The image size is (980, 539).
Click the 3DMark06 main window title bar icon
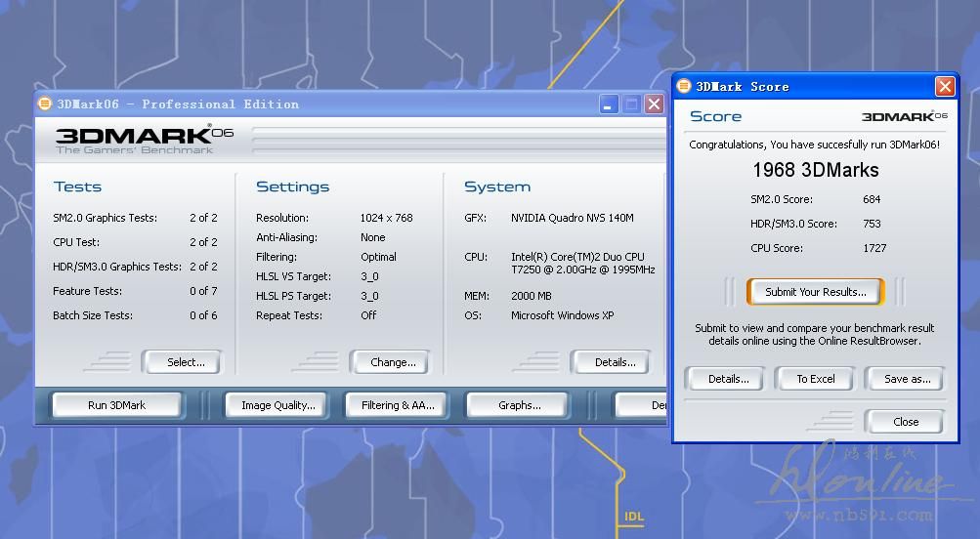[45, 104]
